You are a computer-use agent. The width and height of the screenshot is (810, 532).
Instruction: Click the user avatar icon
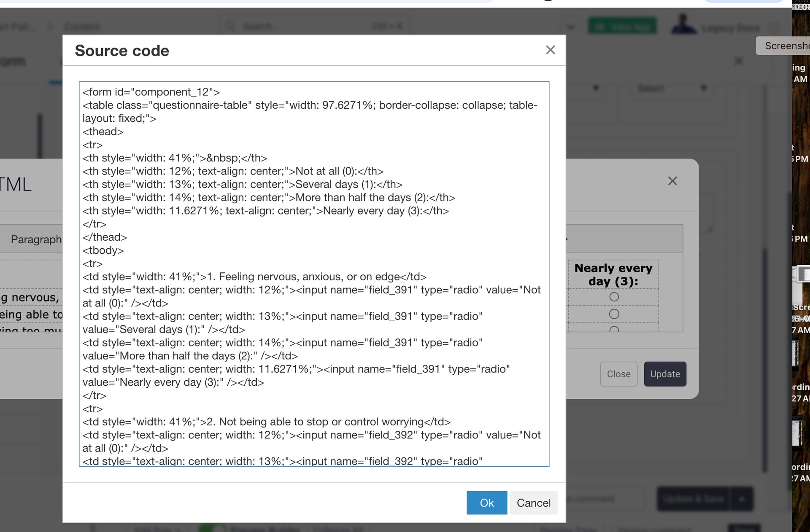point(683,25)
